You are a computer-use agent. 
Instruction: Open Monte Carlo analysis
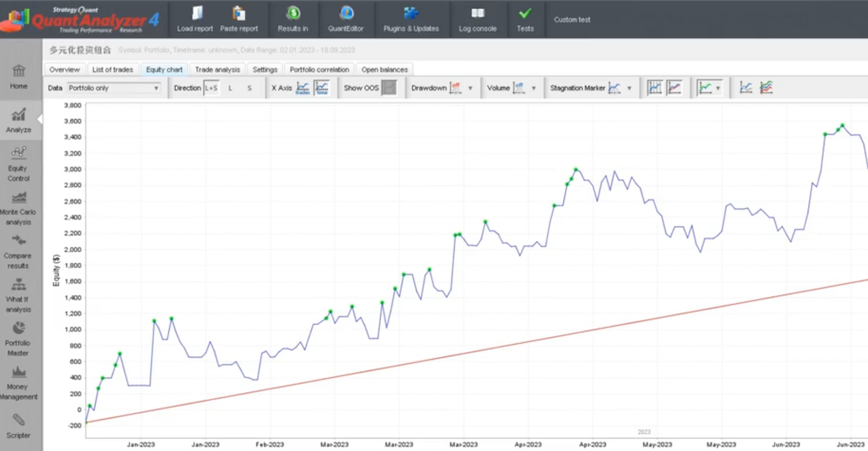(x=18, y=208)
